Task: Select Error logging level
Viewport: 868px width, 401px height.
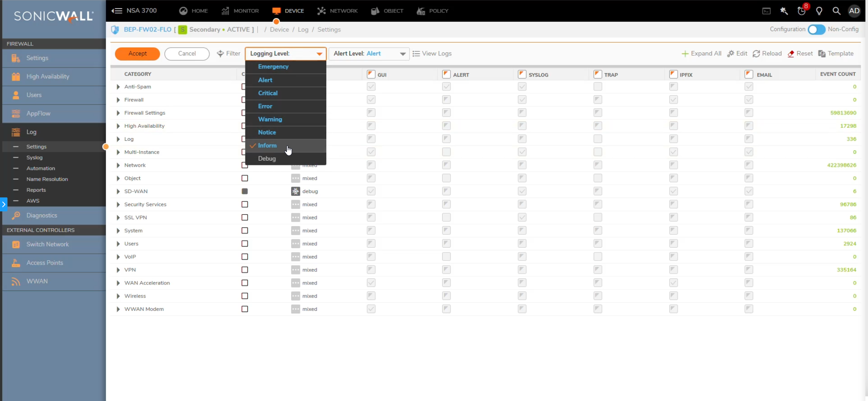Action: [x=286, y=106]
